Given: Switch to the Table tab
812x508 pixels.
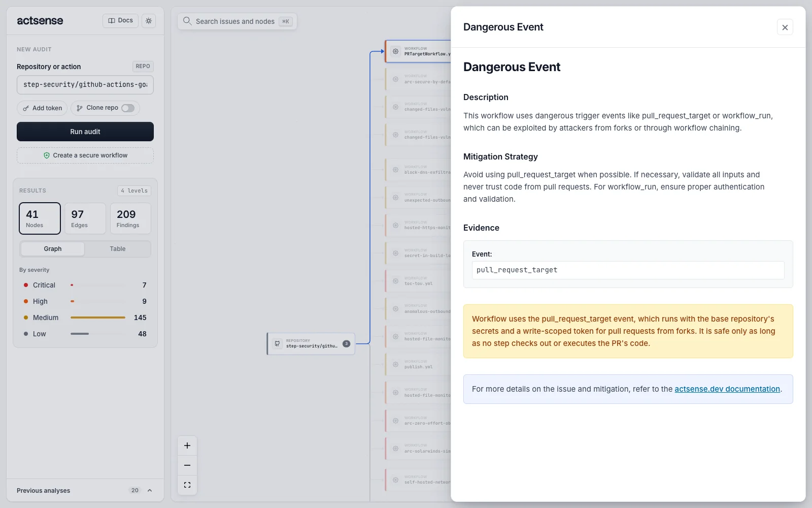Looking at the screenshot, I should pyautogui.click(x=118, y=249).
